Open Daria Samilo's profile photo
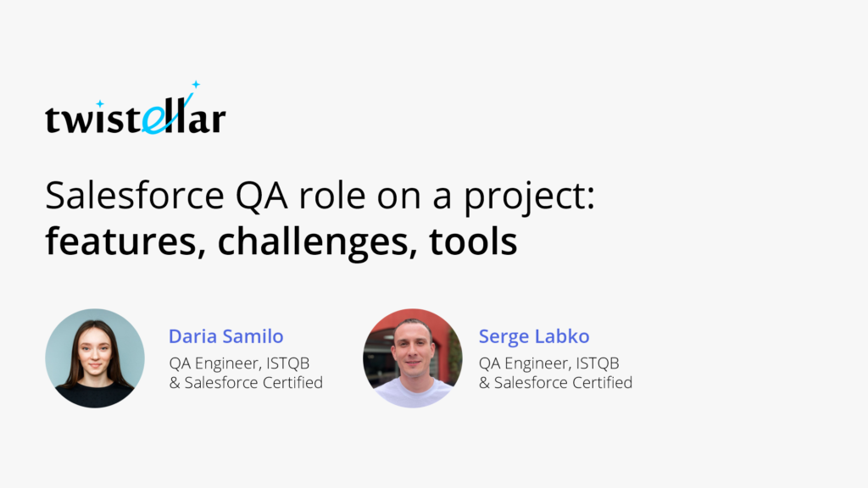The image size is (868, 488). 94,358
